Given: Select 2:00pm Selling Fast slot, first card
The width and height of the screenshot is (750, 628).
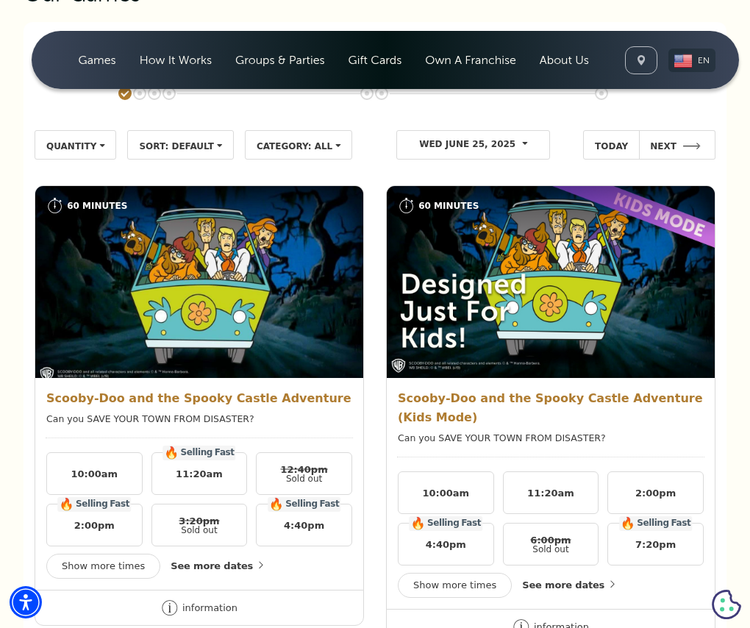Looking at the screenshot, I should click(x=94, y=525).
